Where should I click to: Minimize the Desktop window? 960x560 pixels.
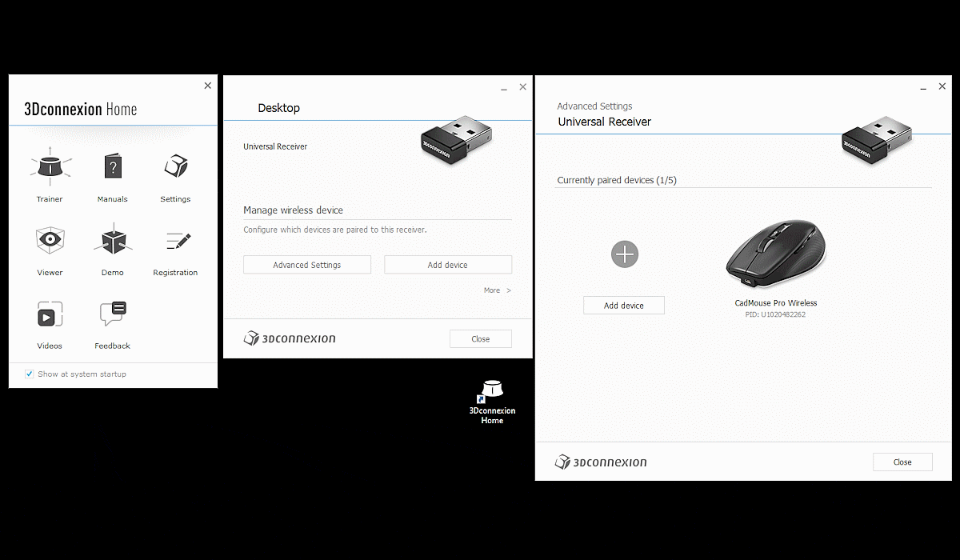pos(504,88)
